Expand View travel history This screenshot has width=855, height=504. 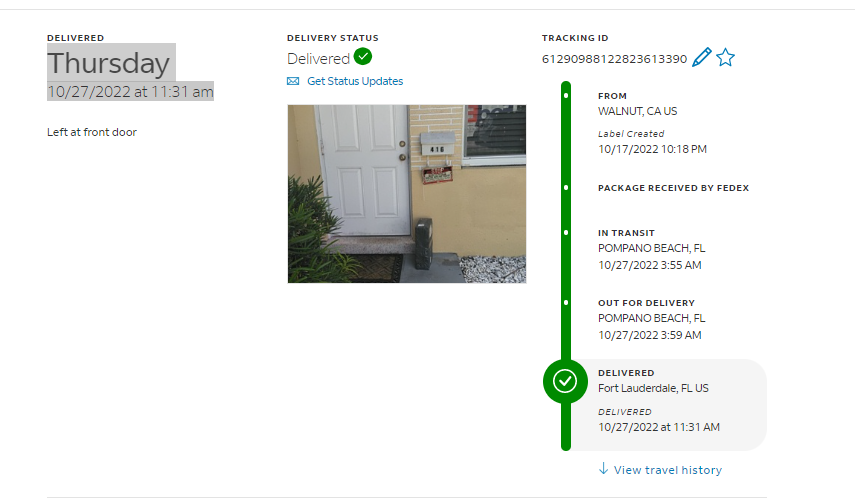tap(667, 470)
